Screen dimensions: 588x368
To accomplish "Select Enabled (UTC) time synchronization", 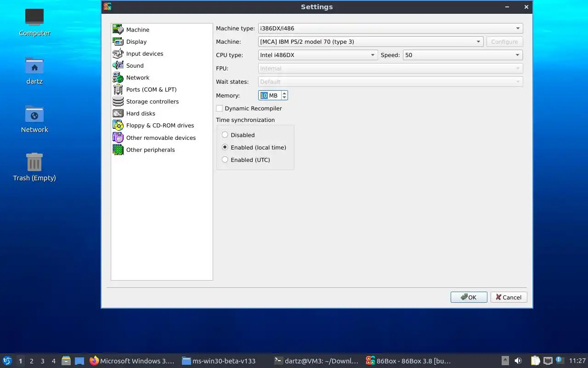I will [225, 160].
